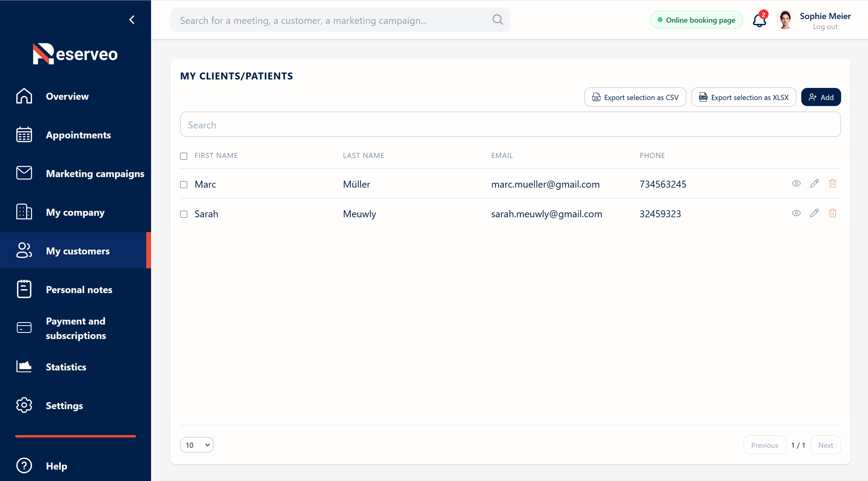Click the phone number 32459323
Viewport: 868px width, 481px height.
tap(660, 214)
